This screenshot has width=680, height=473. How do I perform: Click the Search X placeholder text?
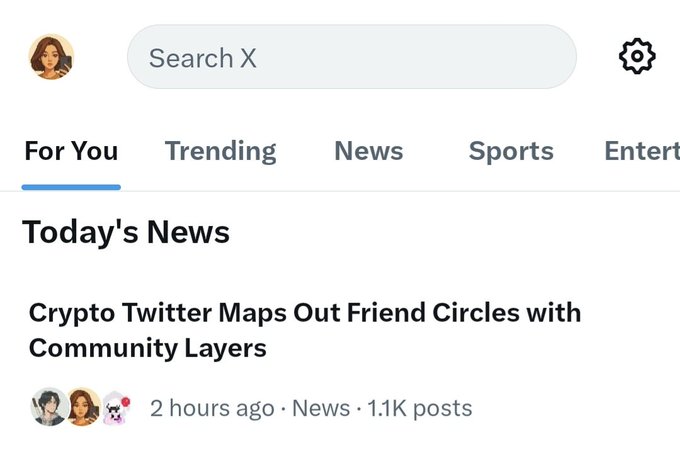203,58
